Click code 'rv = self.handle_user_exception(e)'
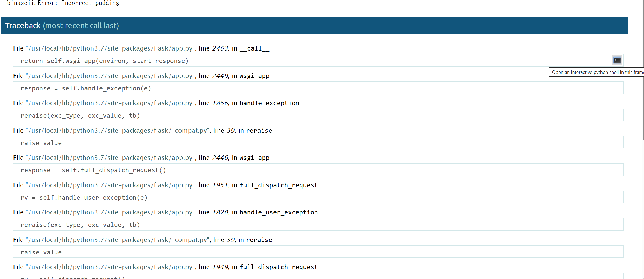 click(318, 197)
